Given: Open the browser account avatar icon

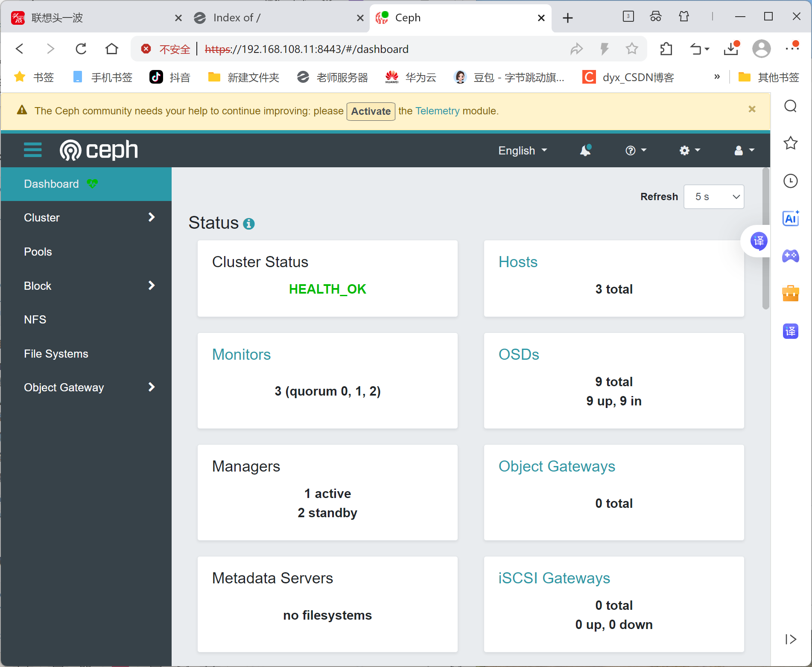Looking at the screenshot, I should pyautogui.click(x=761, y=49).
